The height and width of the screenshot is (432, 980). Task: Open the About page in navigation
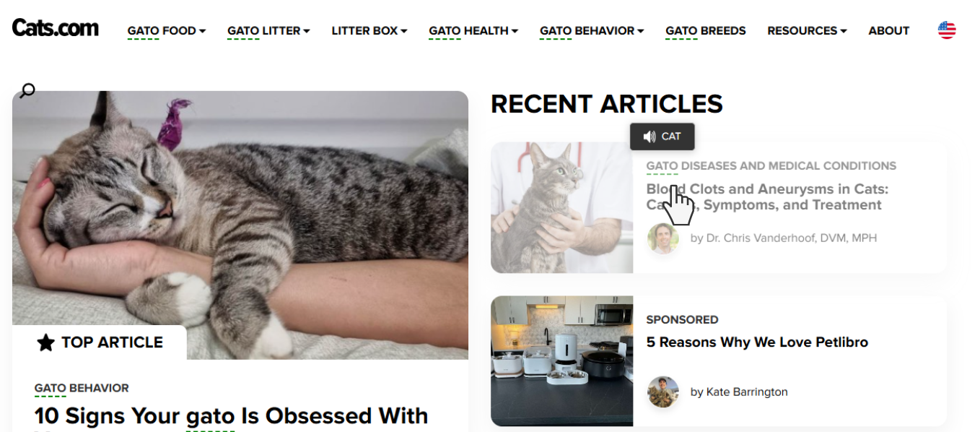889,30
